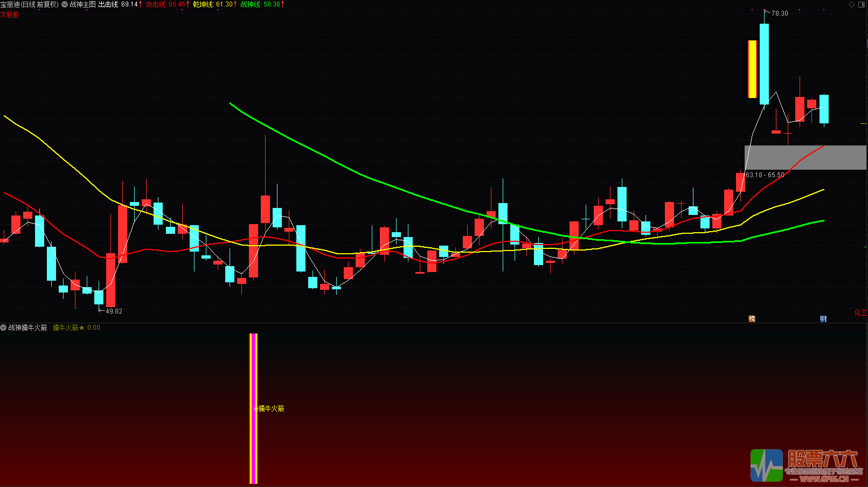Click the 擒牛火箭★ value label
868x487 pixels.
(x=76, y=328)
